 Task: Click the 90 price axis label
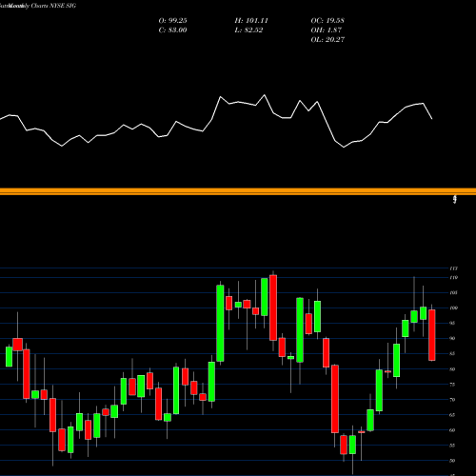[452, 338]
